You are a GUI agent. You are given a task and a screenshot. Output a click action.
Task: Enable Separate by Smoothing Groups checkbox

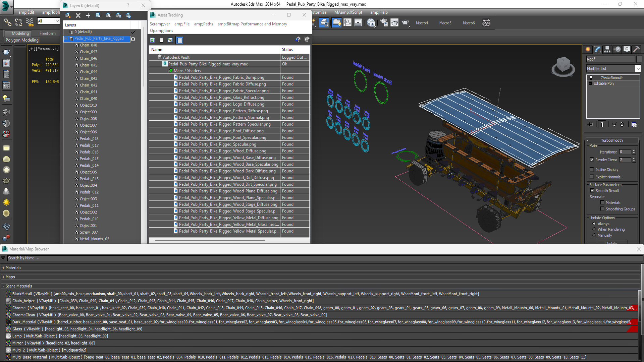click(602, 209)
